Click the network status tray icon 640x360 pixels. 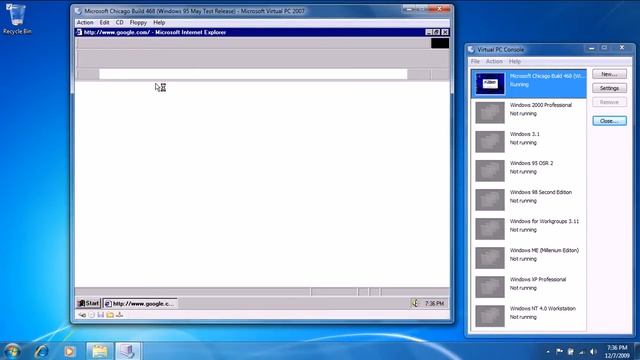coord(582,351)
